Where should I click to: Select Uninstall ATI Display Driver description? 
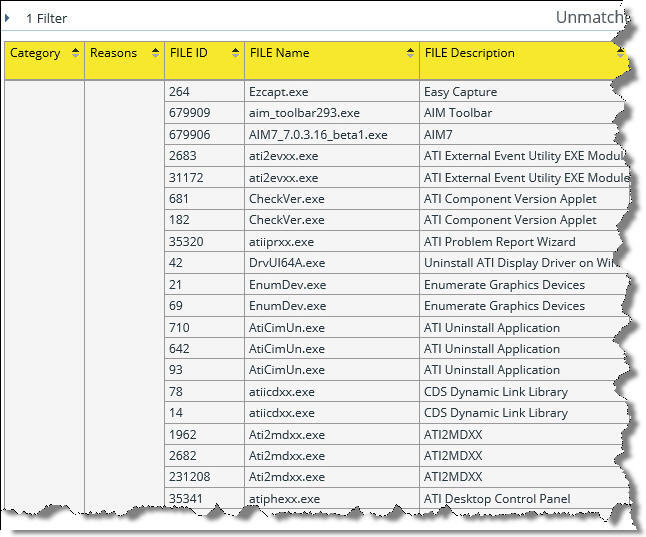click(x=521, y=263)
